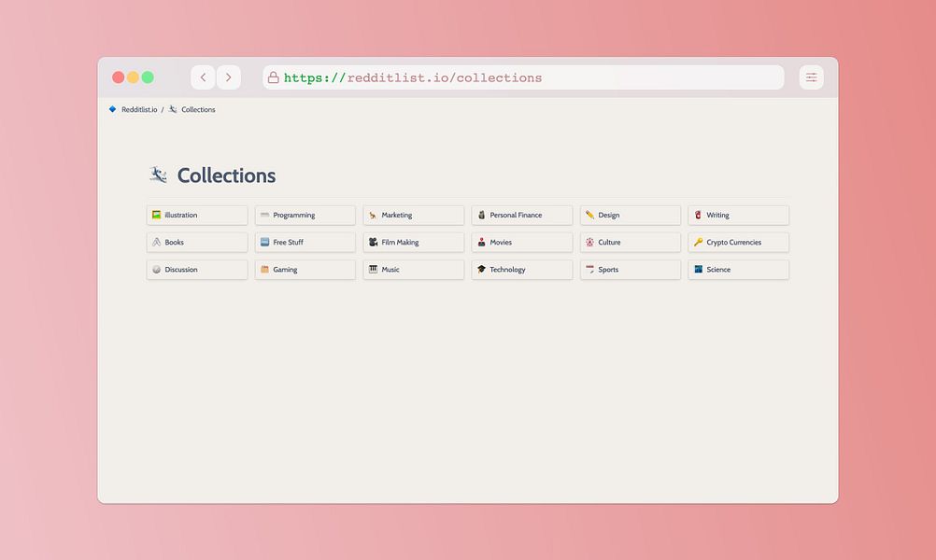Viewport: 936px width, 560px height.
Task: Go to the Music collection
Action: (414, 270)
